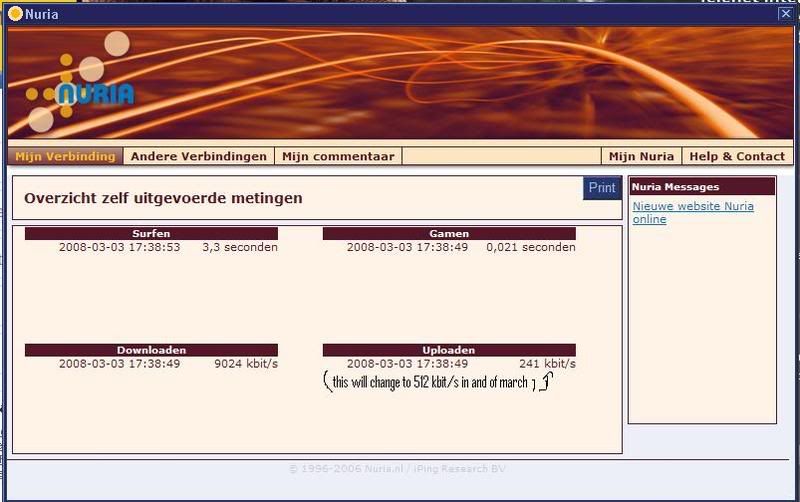
Task: Switch to the Mijn Verbinding tab
Action: click(65, 156)
